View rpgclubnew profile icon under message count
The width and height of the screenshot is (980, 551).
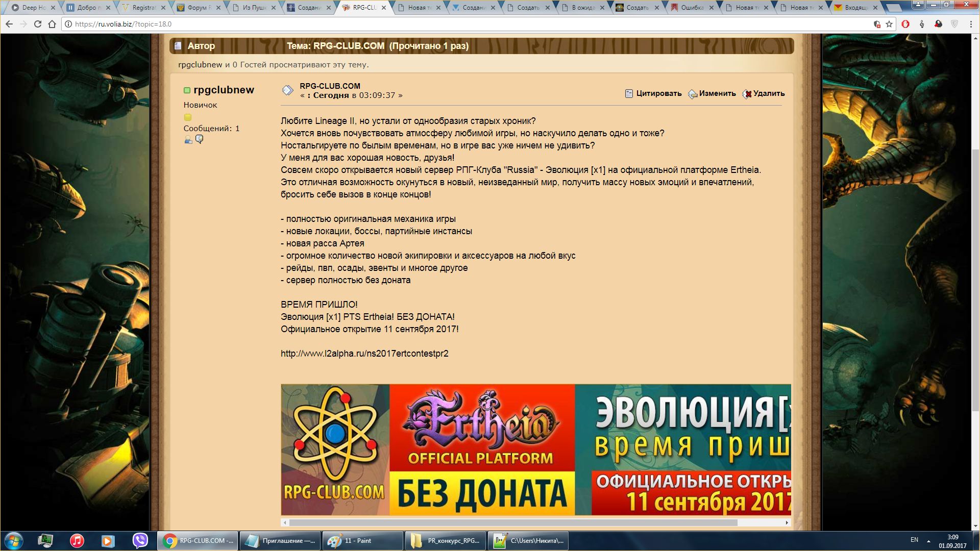[x=188, y=140]
